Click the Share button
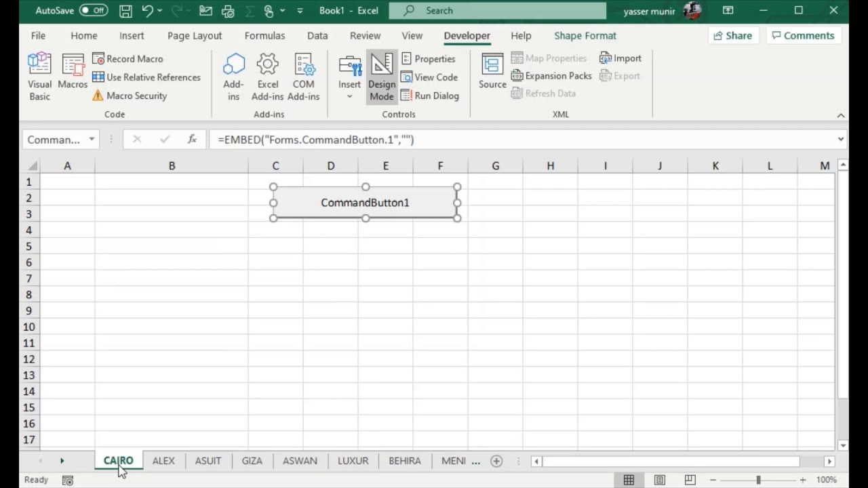 [x=733, y=35]
